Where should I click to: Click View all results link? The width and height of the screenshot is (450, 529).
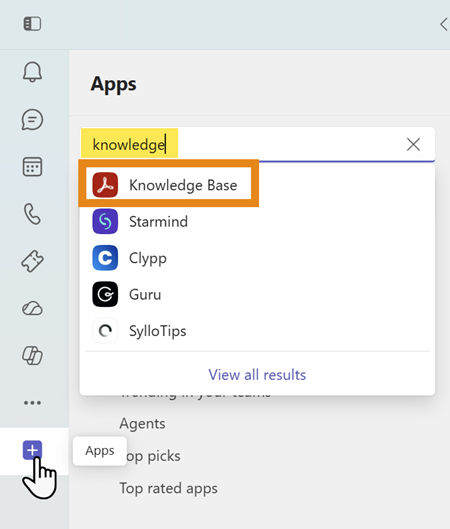(x=257, y=374)
